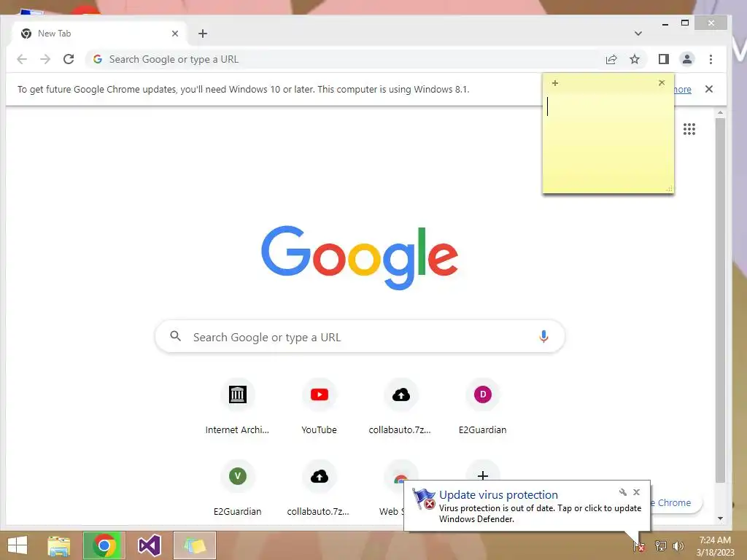This screenshot has height=560, width=747.
Task: Start voice search with microphone
Action: click(543, 337)
